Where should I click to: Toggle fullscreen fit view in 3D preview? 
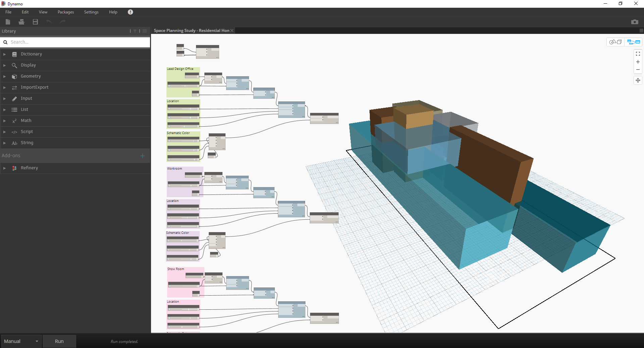638,53
